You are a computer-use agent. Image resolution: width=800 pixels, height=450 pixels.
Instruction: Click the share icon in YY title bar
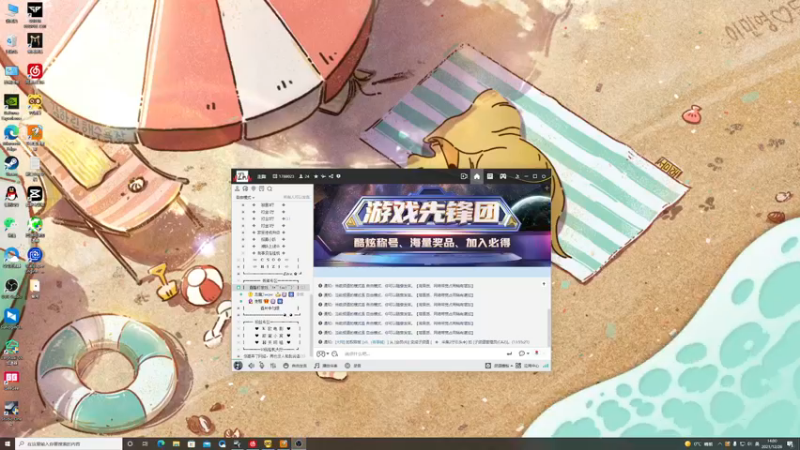[331, 177]
